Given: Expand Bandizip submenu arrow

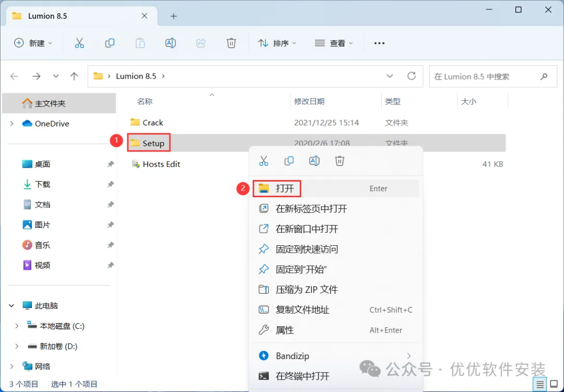Looking at the screenshot, I should click(409, 355).
